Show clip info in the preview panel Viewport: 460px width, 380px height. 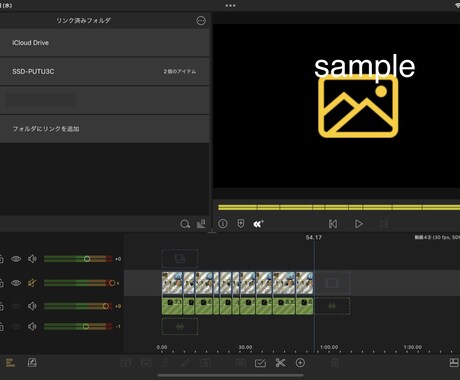pos(223,224)
